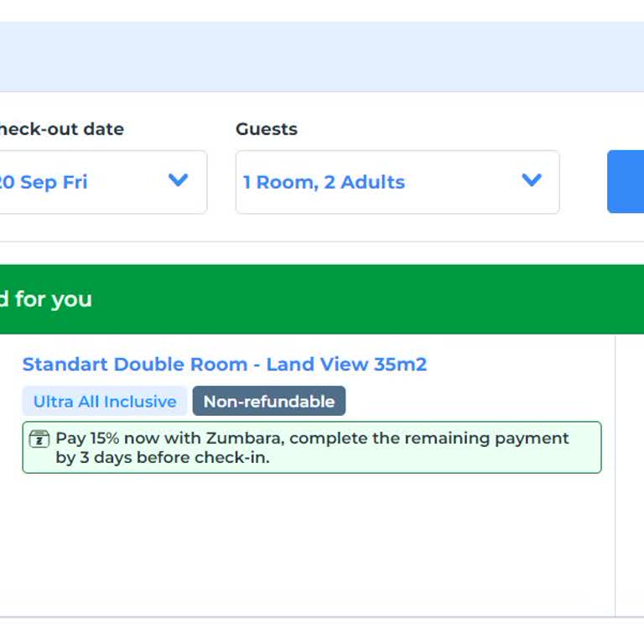Click the light blue top header bar
Image resolution: width=644 pixels, height=644 pixels.
[x=322, y=57]
